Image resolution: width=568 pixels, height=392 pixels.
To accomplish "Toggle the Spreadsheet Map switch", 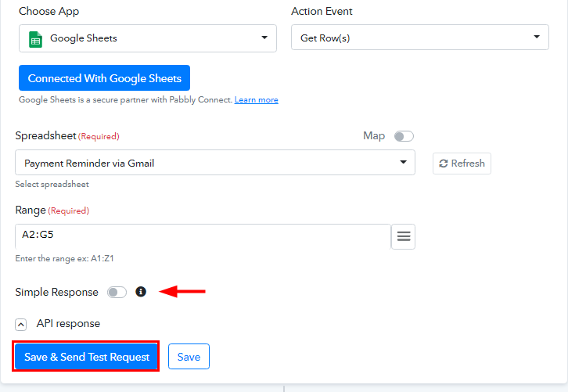I will pos(404,136).
